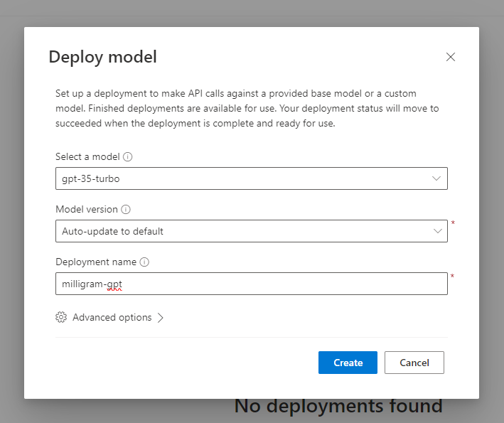Open the gpt-35-turbo model dropdown

click(252, 178)
